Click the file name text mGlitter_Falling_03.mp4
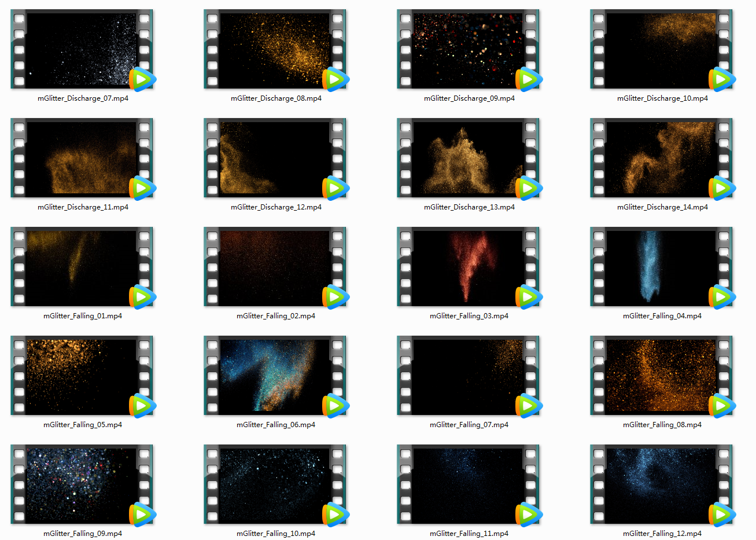Screen dimensions: 756x540 click(469, 316)
